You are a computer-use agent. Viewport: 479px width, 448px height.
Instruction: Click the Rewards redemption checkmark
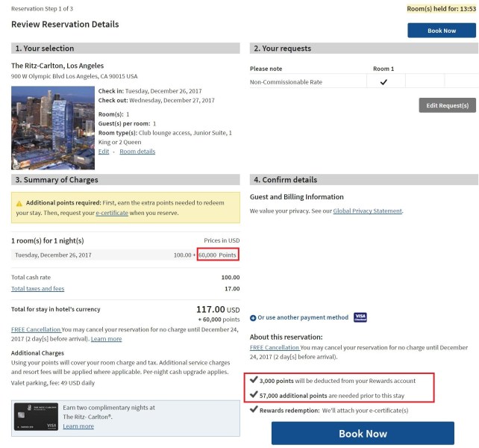(x=254, y=409)
